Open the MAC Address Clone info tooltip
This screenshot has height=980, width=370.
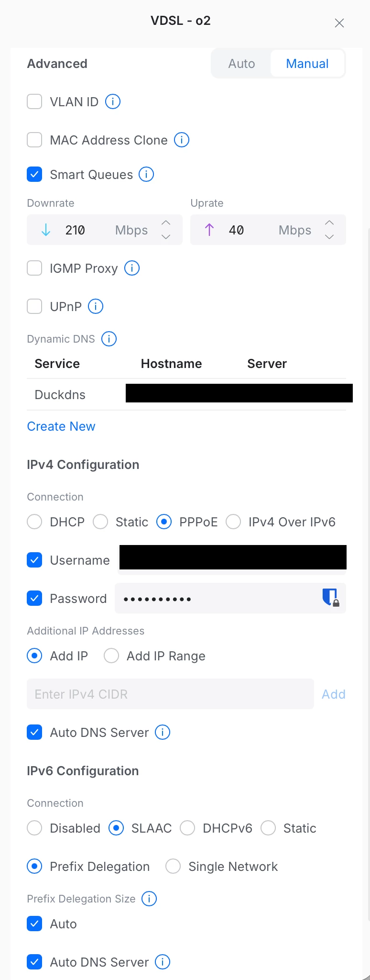click(x=182, y=140)
